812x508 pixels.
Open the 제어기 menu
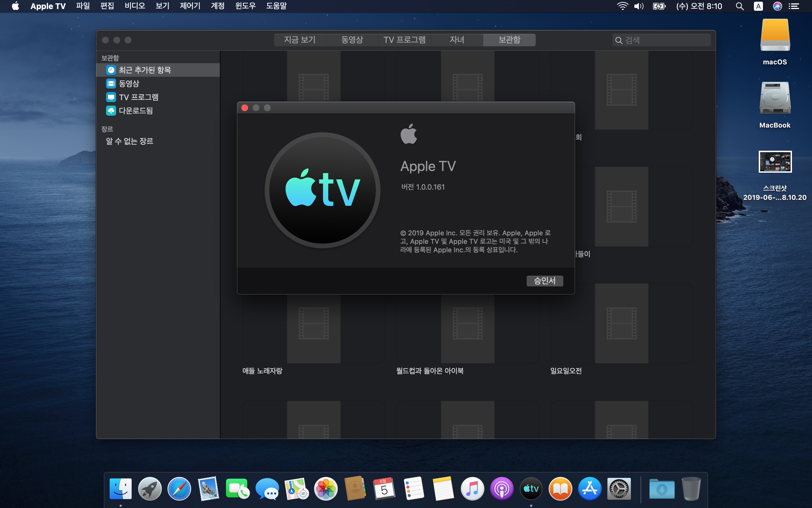pyautogui.click(x=190, y=6)
